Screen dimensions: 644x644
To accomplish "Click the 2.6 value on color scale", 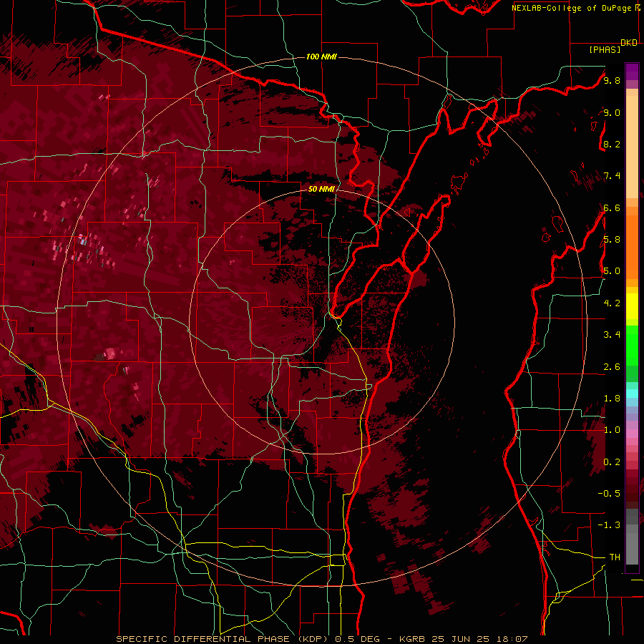I will pyautogui.click(x=612, y=367).
